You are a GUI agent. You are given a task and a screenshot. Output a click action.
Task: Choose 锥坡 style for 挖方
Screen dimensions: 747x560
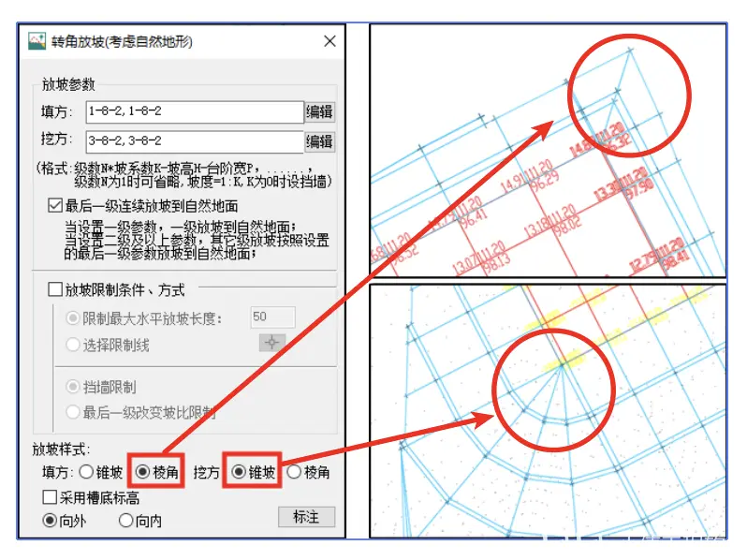coord(239,472)
